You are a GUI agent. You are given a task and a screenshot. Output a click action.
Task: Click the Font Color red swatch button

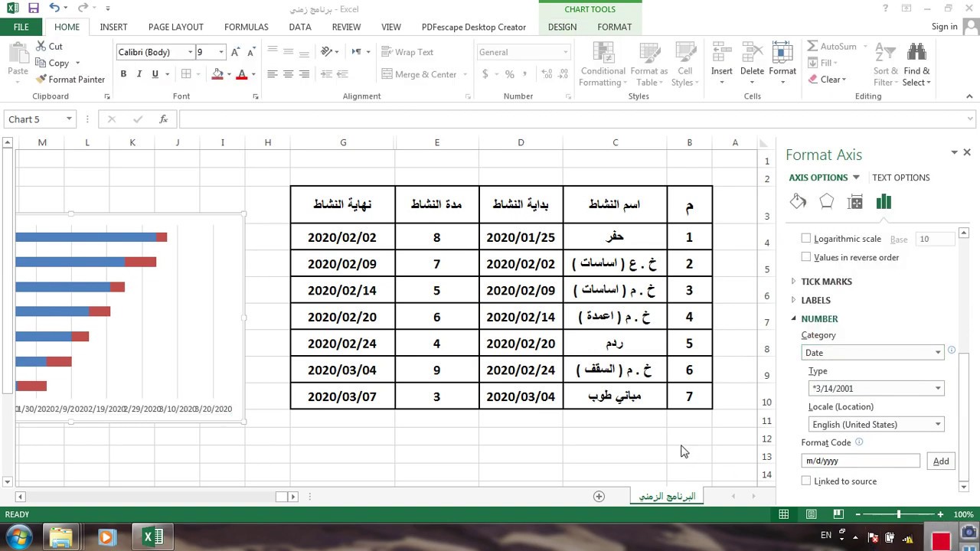point(242,74)
